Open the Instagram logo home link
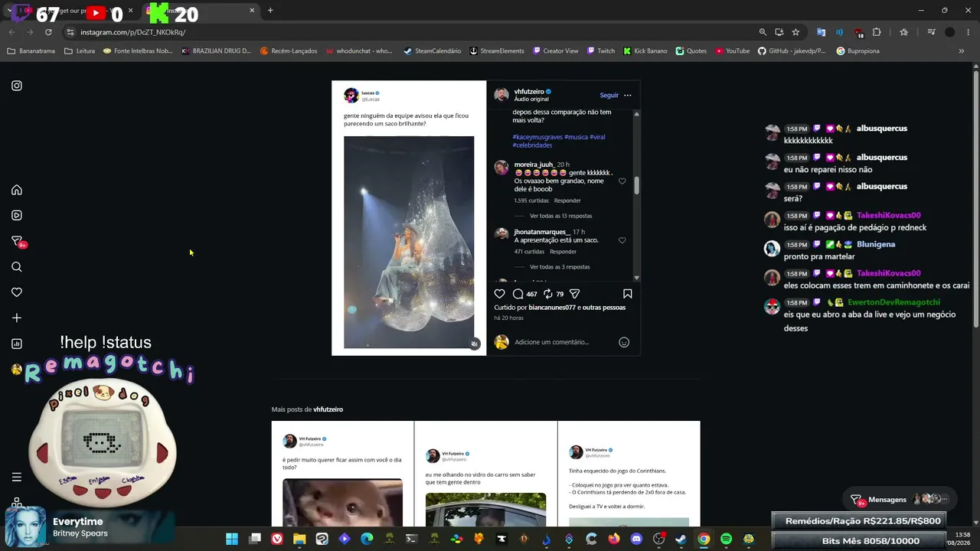980x551 pixels. click(17, 86)
